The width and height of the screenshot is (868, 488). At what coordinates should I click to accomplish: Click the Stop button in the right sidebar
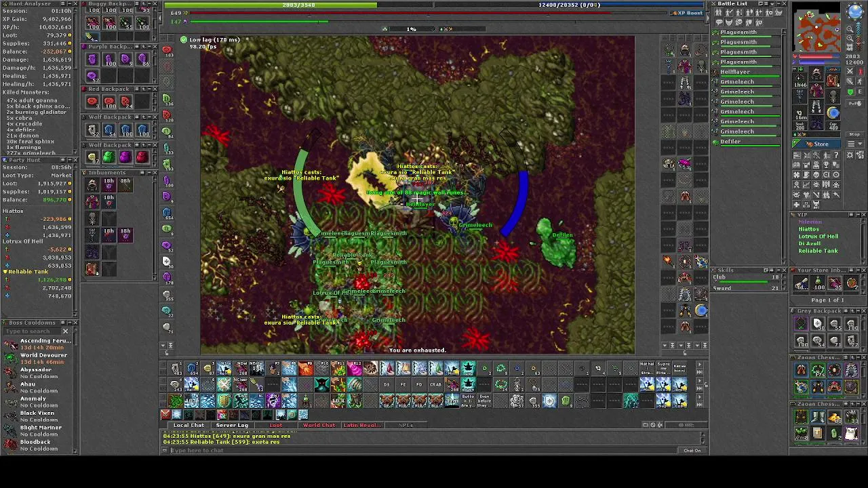point(855,134)
